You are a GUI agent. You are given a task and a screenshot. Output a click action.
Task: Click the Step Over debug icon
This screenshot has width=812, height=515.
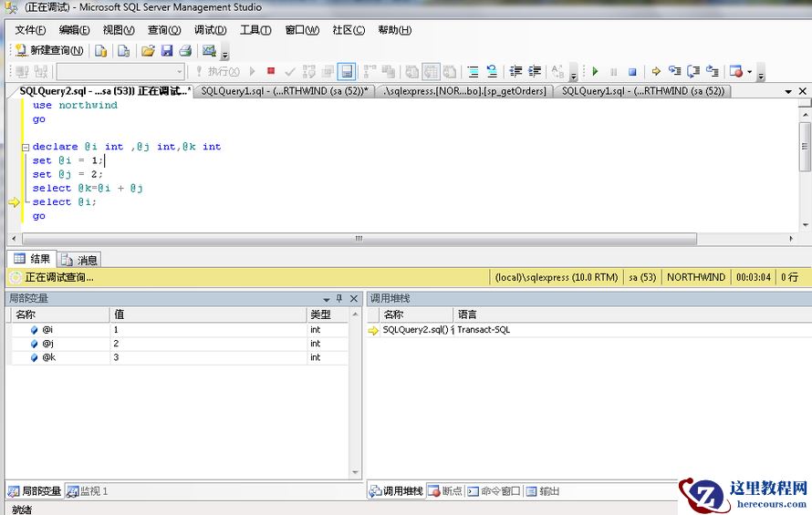[693, 71]
